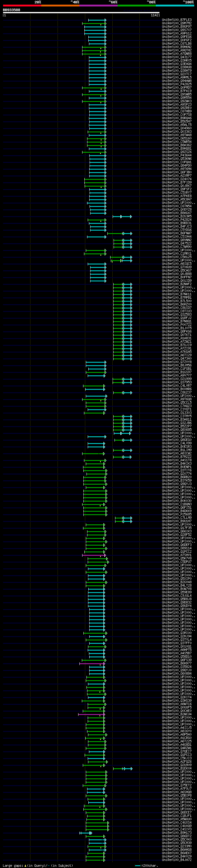
Task: Click the white query sequence bar (1–1142)
Action: [x=81, y=13]
